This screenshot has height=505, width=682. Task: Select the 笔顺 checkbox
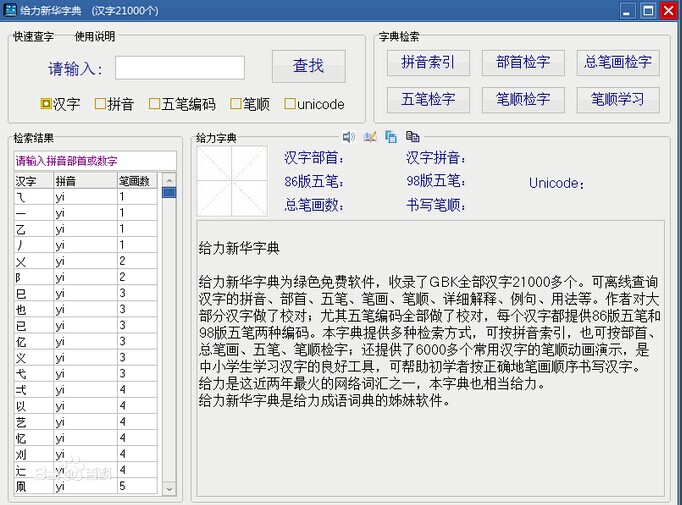(235, 104)
